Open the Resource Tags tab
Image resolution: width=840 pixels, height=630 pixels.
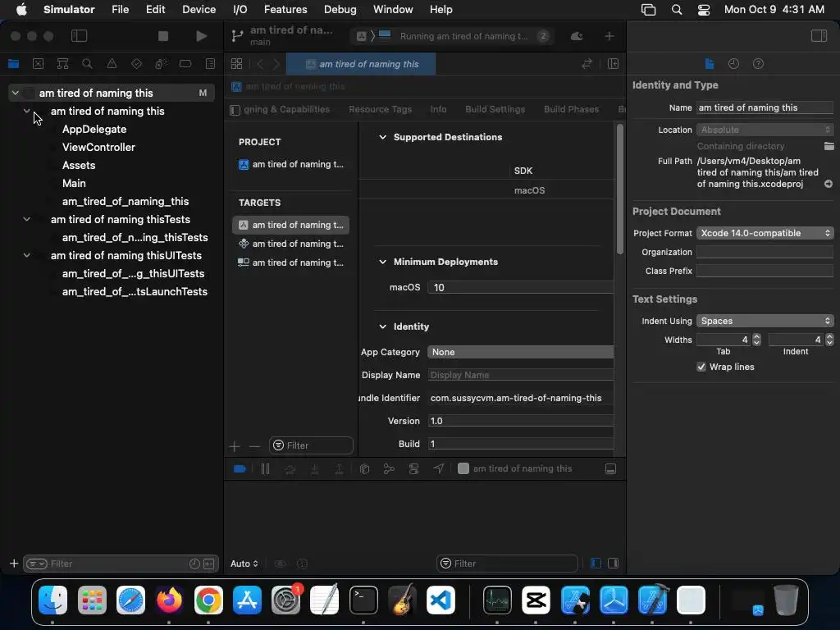[x=380, y=109]
